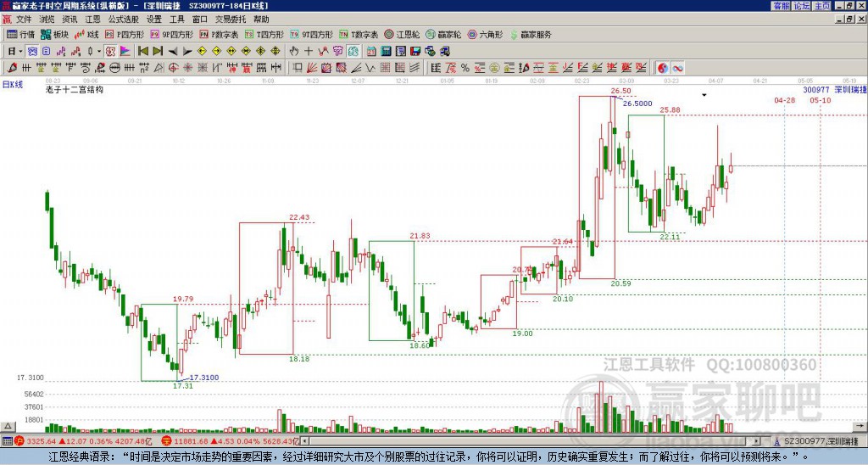Viewport: 868px width, 465px height.
Task: Jump to the last bar icon
Action: point(158,51)
